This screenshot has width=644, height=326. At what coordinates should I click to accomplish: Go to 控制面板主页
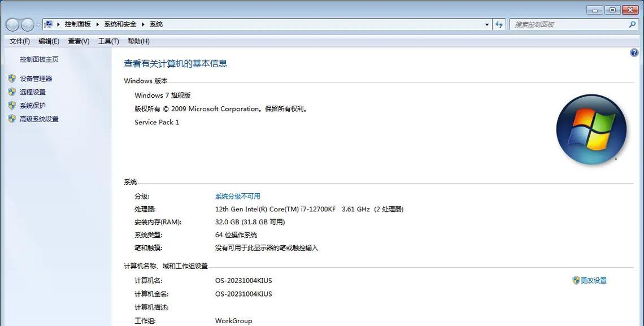[x=39, y=59]
